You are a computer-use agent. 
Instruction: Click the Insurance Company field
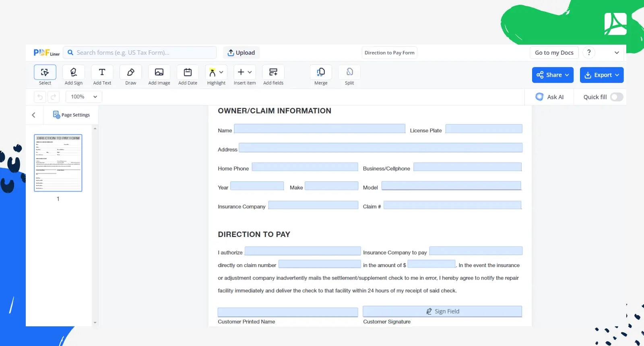tap(313, 205)
